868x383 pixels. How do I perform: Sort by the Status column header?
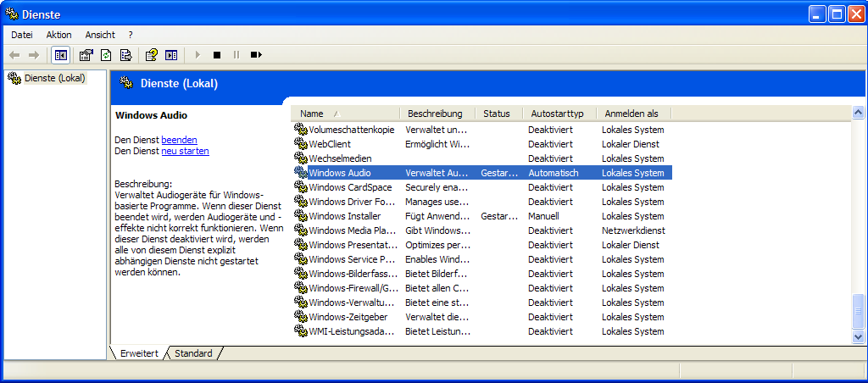498,114
